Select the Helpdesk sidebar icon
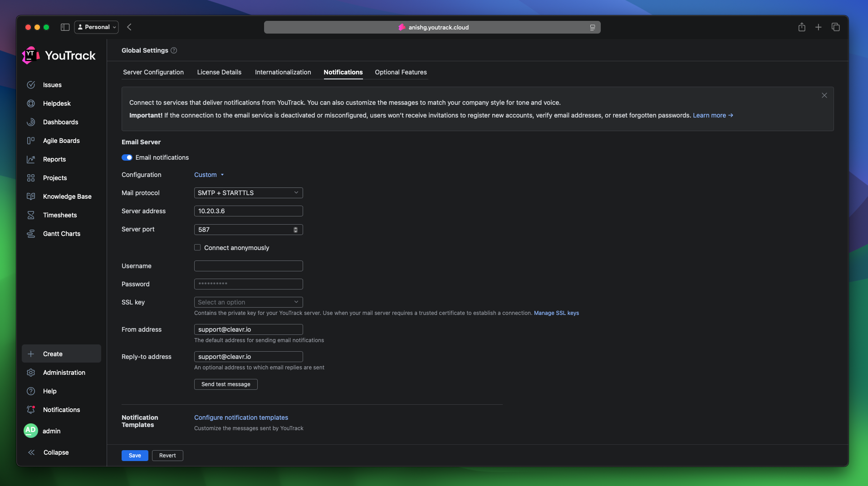The height and width of the screenshot is (486, 868). coord(30,103)
